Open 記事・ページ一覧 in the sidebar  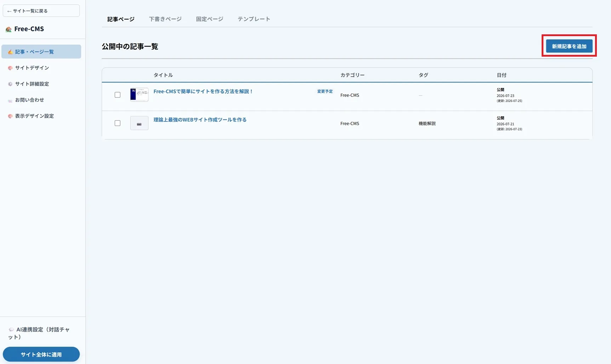(x=41, y=52)
